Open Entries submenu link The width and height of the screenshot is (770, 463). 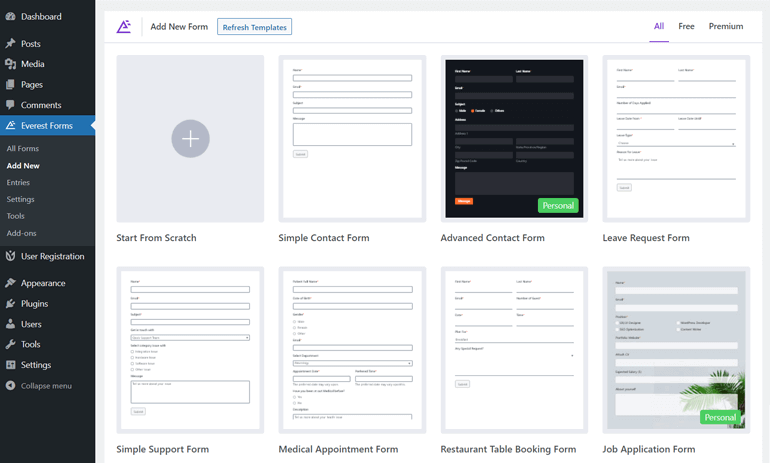pos(18,183)
